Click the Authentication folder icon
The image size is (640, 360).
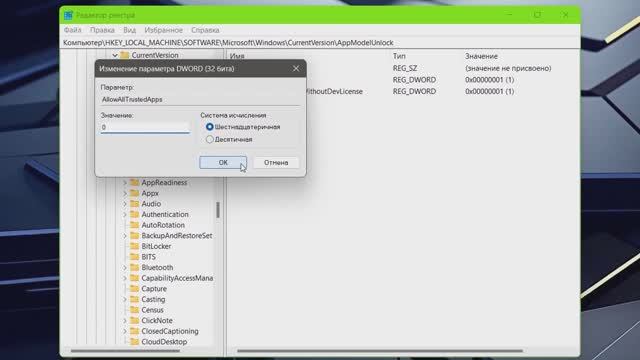pos(134,214)
